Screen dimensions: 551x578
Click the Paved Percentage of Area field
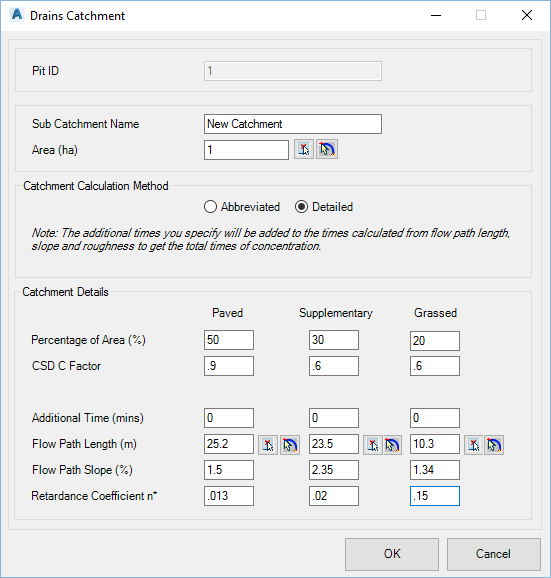(229, 340)
